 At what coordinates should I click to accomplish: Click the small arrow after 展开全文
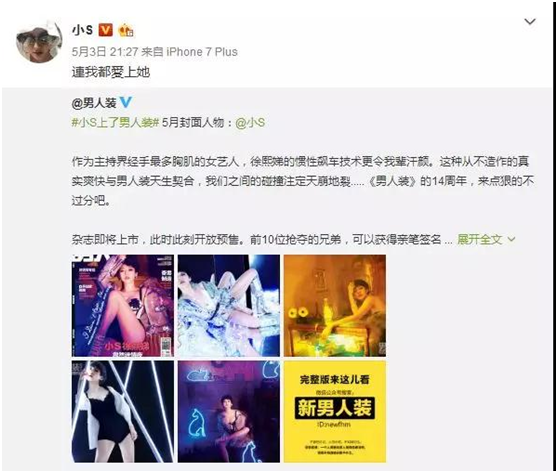click(511, 239)
